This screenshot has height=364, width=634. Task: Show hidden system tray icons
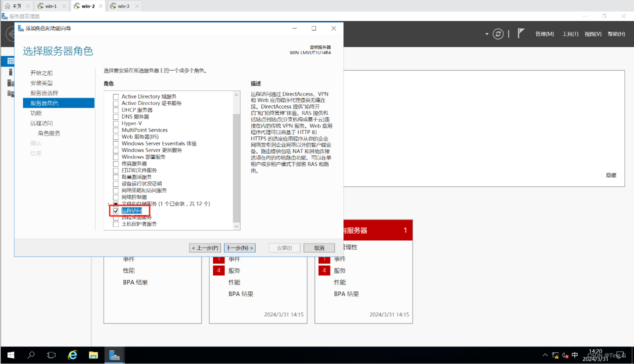pos(544,355)
